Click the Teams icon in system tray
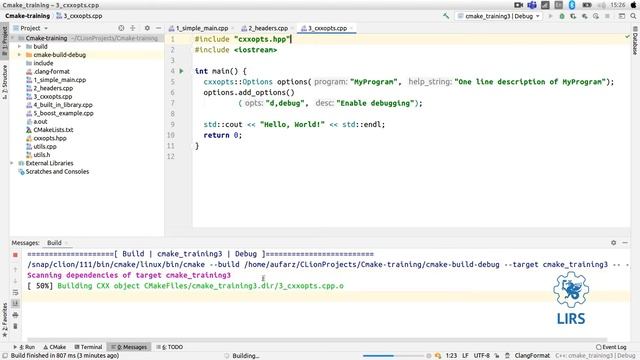The height and width of the screenshot is (360, 640). pyautogui.click(x=532, y=5)
